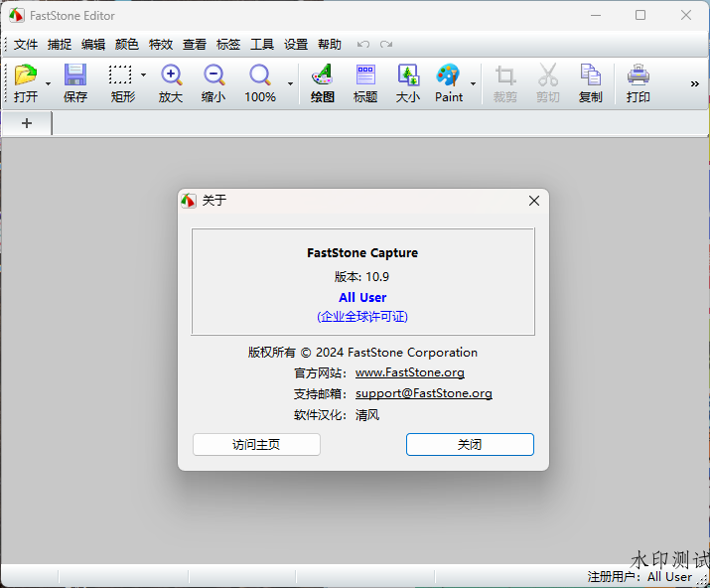Screen dimensions: 710x588
Task: Save image using the 保存 floppy icon
Action: tap(75, 75)
